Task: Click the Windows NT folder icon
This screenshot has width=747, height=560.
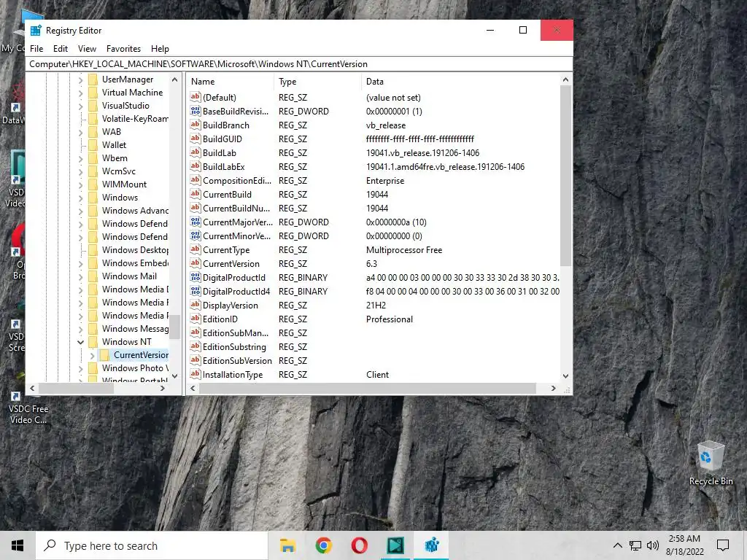Action: click(93, 342)
